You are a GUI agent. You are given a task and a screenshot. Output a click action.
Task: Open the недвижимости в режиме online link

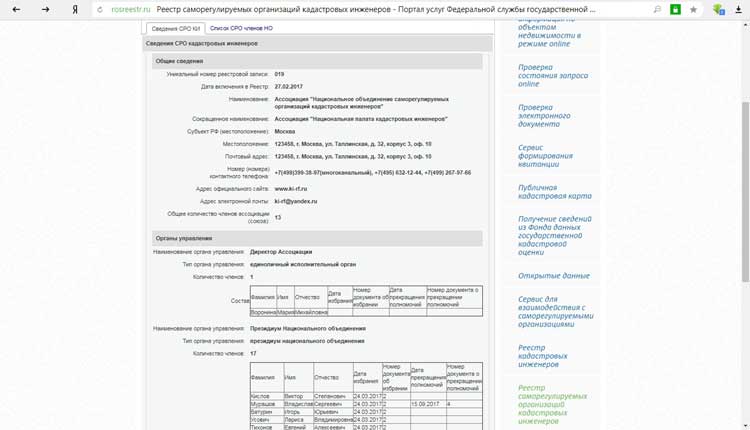[549, 35]
